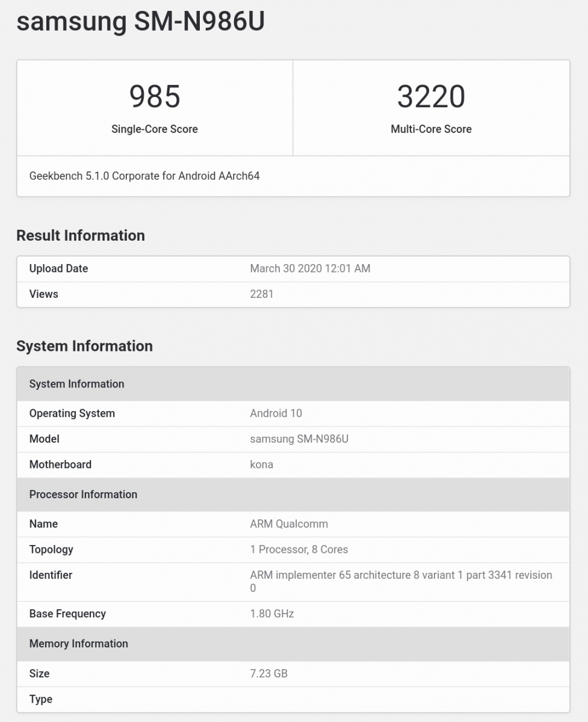Viewport: 588px width, 722px height.
Task: Select the ARM Qualcomm processor name
Action: point(289,524)
